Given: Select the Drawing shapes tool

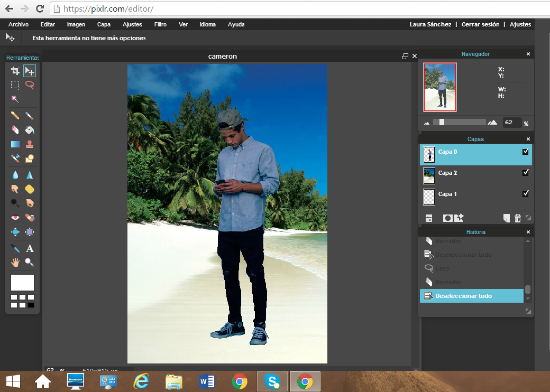Looking at the screenshot, I should 30,158.
